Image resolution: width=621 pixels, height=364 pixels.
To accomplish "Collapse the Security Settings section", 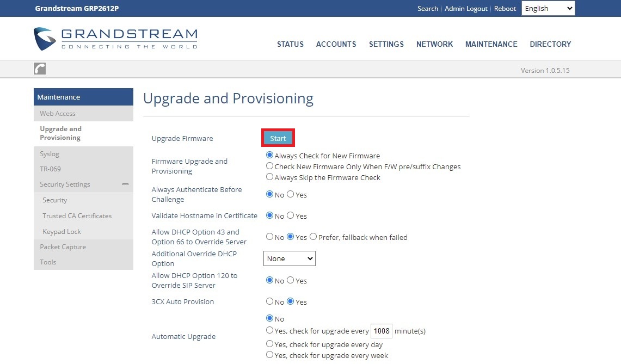I will (125, 184).
